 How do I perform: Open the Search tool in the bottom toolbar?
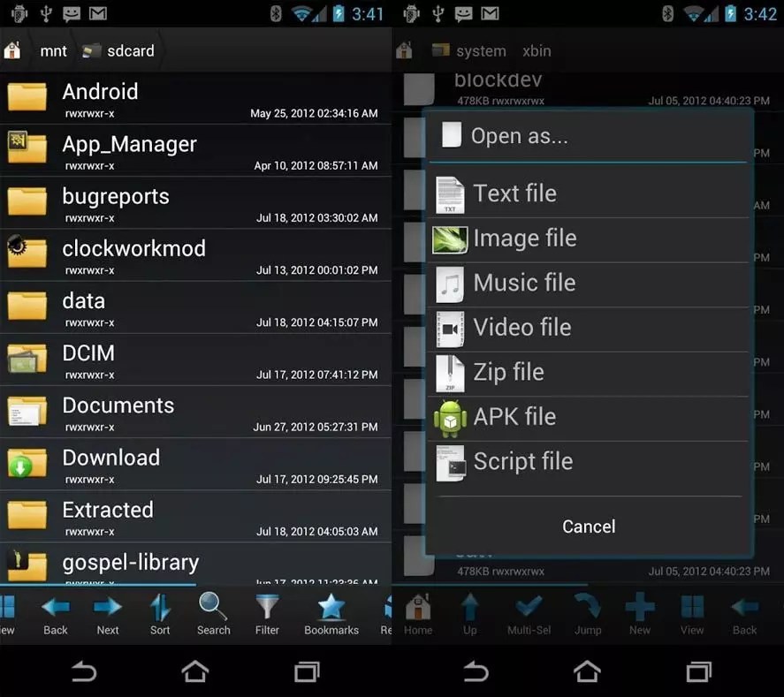213,613
